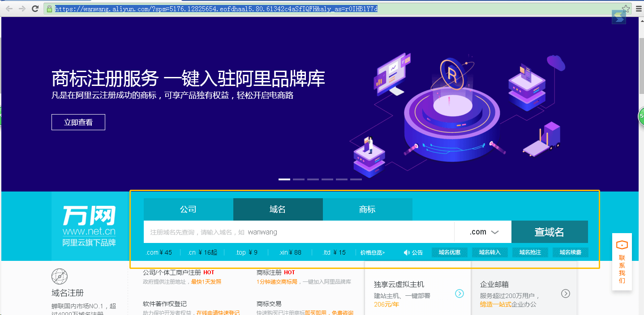Click the .ltd ¥15 price link

334,252
